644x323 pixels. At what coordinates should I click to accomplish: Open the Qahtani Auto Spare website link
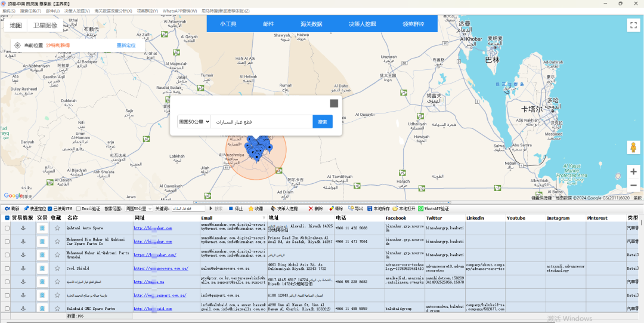coord(153,228)
